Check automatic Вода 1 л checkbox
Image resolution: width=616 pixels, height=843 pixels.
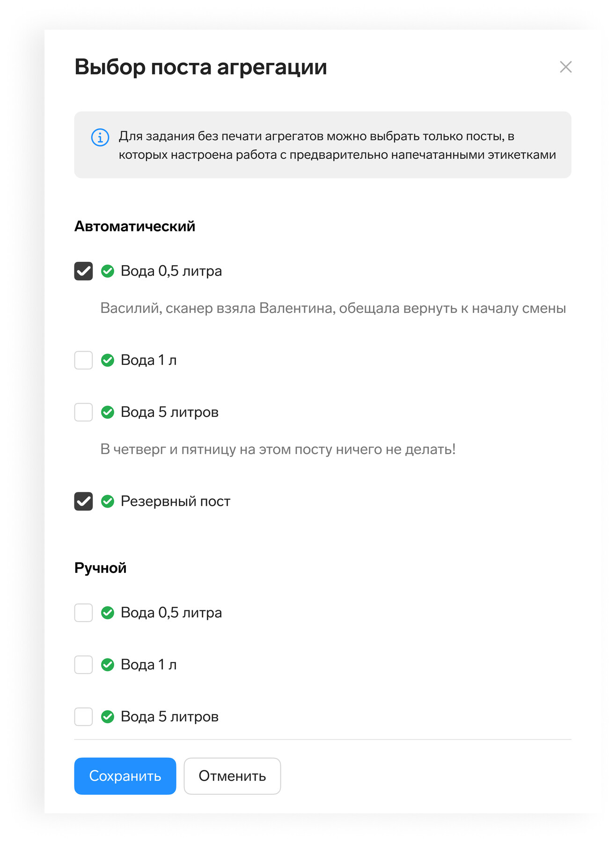pos(83,360)
